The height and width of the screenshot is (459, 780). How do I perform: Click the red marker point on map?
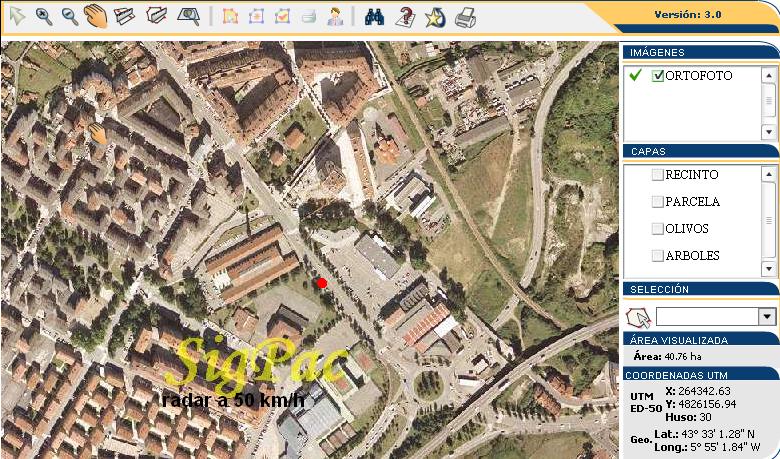(322, 284)
